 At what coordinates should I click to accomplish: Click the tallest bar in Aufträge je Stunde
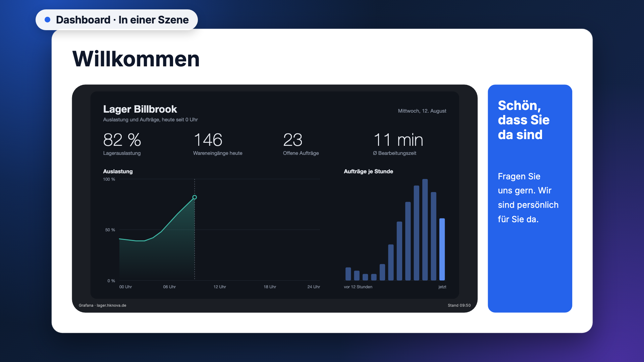(x=425, y=230)
